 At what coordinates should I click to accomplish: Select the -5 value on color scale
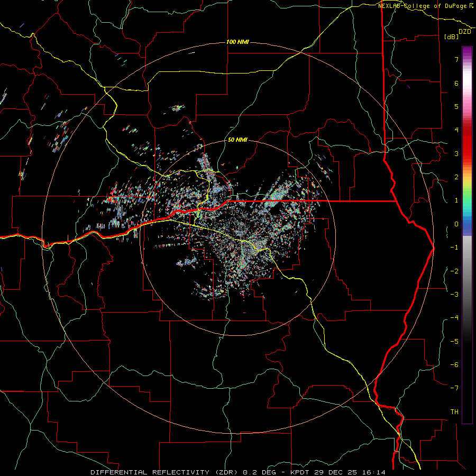coord(454,342)
